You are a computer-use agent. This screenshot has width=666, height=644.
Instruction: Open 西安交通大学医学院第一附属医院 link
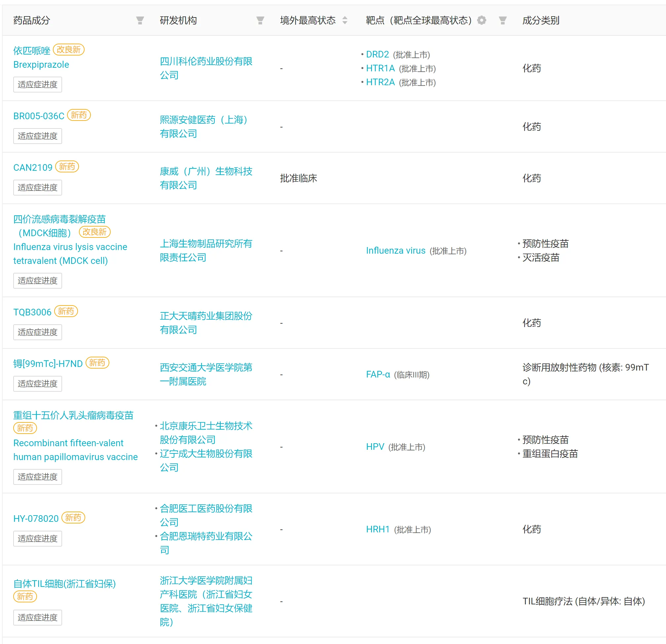[x=206, y=374]
